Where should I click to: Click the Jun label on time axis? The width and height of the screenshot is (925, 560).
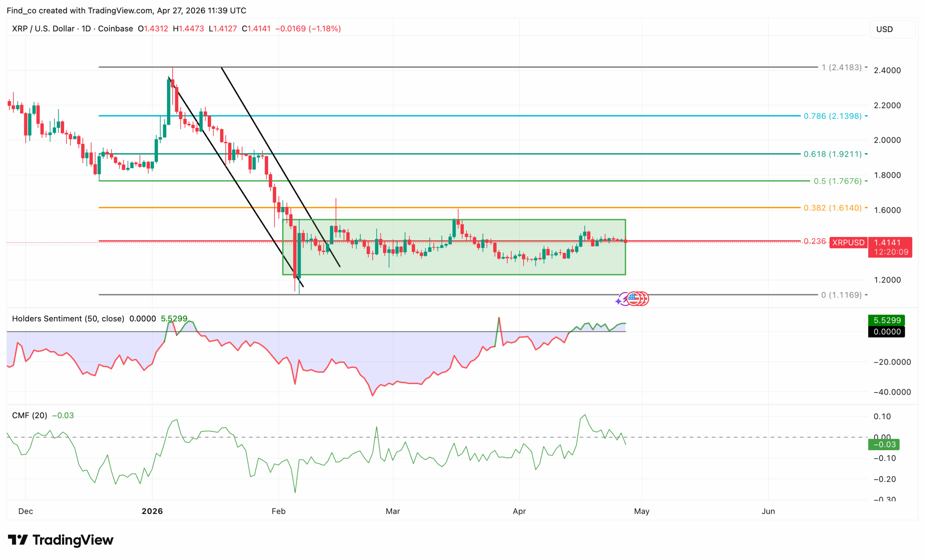pyautogui.click(x=768, y=511)
